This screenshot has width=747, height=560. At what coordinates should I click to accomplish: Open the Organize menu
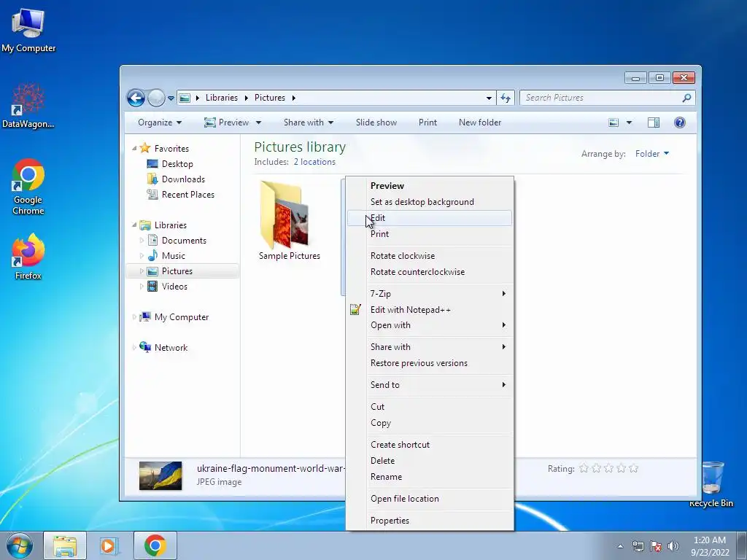click(x=160, y=122)
